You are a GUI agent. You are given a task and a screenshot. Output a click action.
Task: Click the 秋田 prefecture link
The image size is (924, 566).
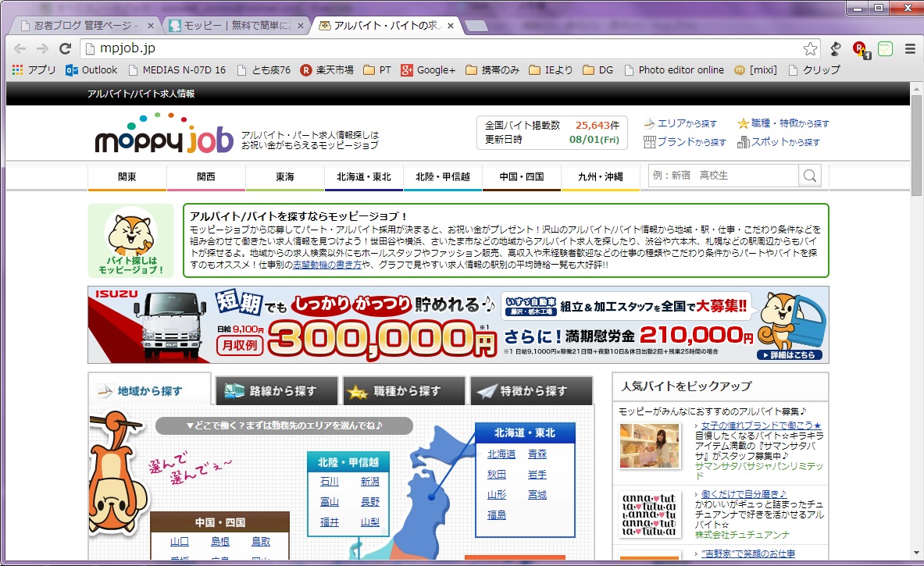(497, 474)
